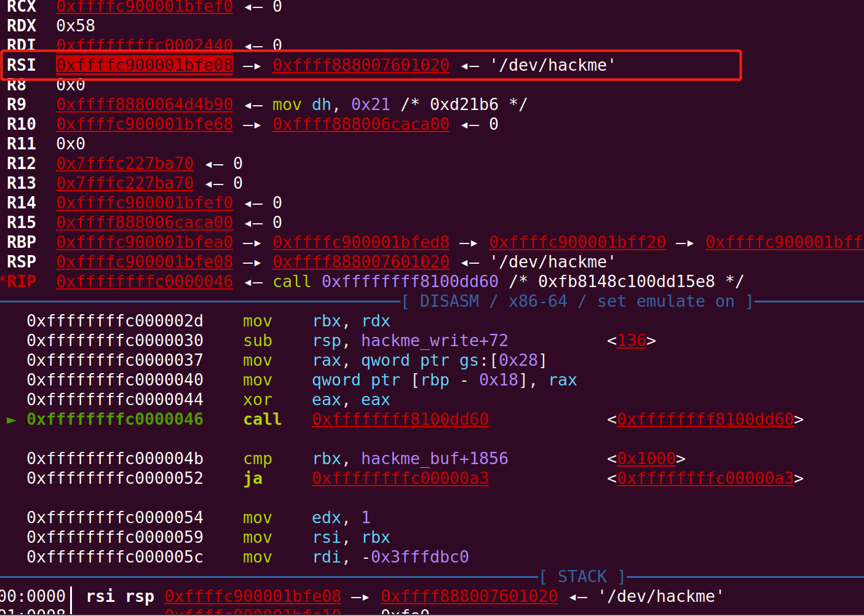This screenshot has height=616, width=864.
Task: Click disassembly address 0xffffffffc0000040
Action: pyautogui.click(x=115, y=380)
